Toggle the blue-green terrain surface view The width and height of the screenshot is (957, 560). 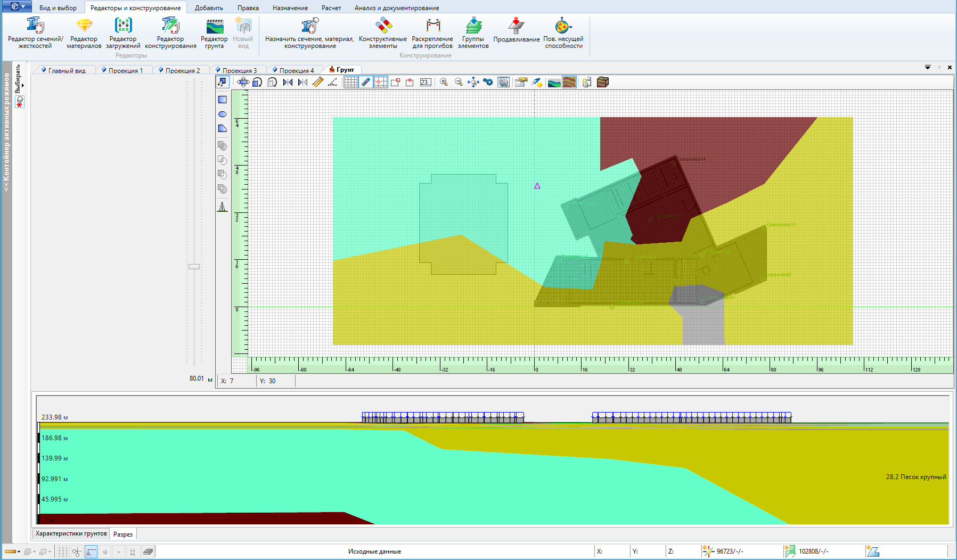[x=554, y=82]
